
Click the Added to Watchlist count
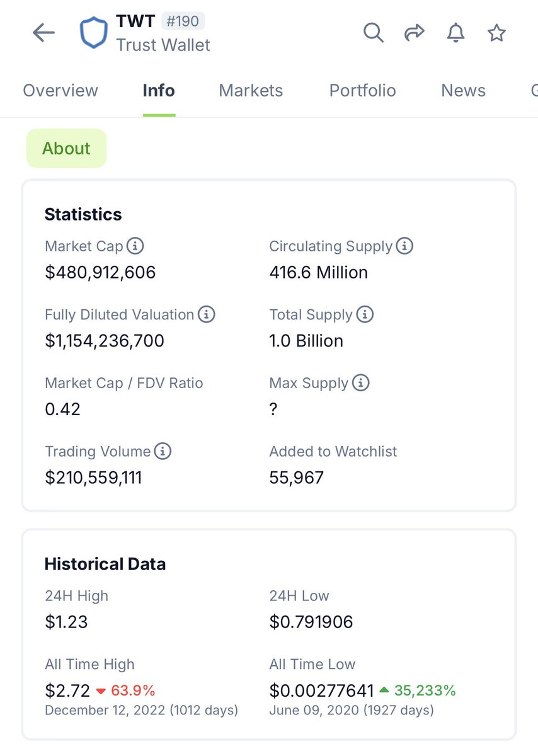(x=296, y=477)
